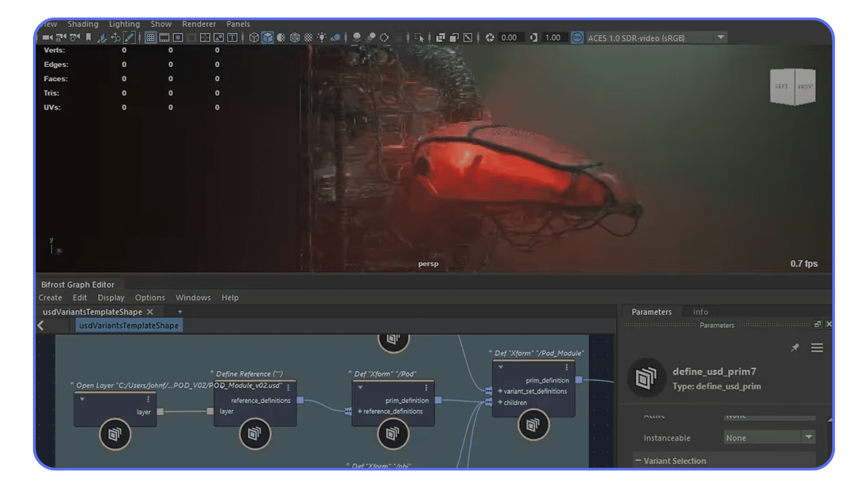The image size is (868, 488).
Task: Open the Panels menu
Action: tap(238, 24)
